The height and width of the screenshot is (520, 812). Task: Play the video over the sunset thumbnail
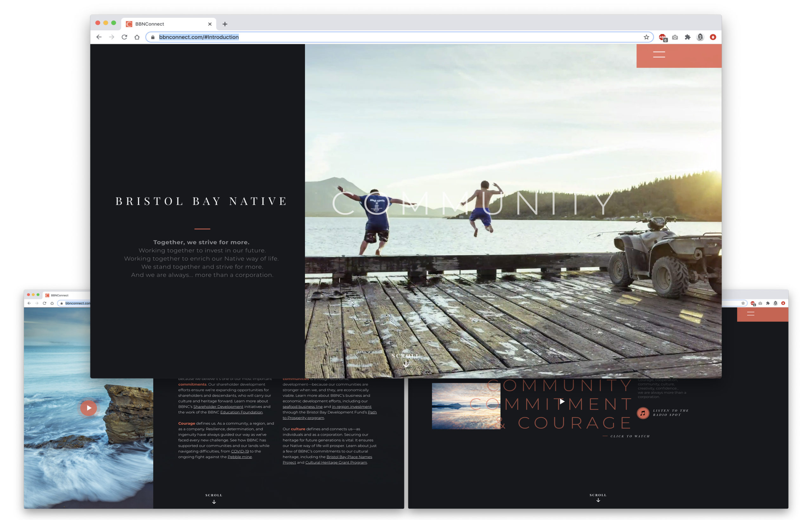pyautogui.click(x=562, y=401)
